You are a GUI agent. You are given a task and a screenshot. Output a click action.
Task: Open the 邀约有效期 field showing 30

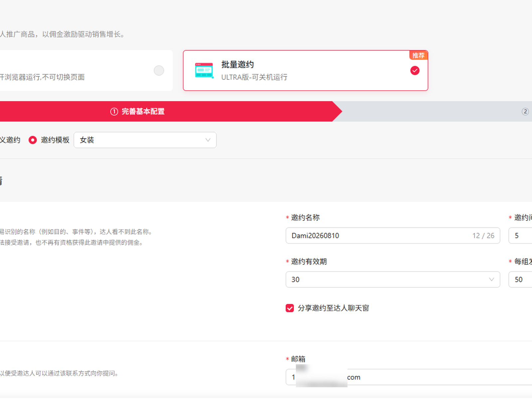click(393, 279)
